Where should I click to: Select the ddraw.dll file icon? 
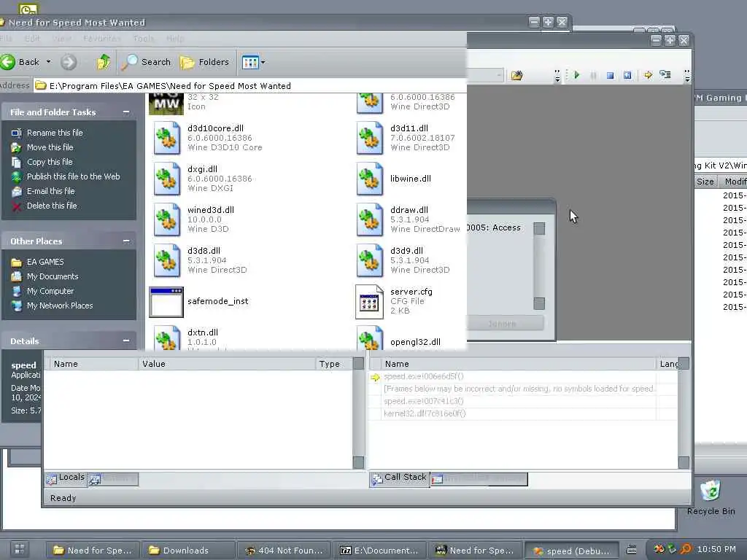coord(369,219)
